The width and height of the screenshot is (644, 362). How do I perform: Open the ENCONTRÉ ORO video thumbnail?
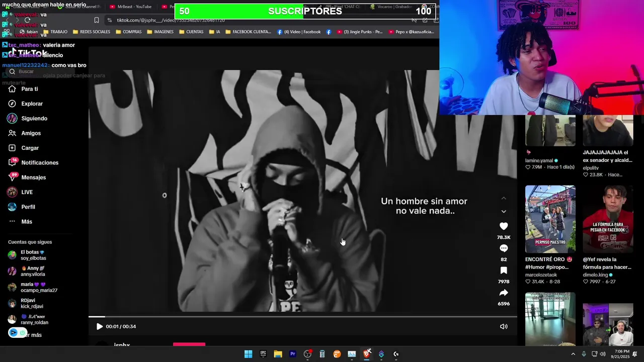click(550, 219)
